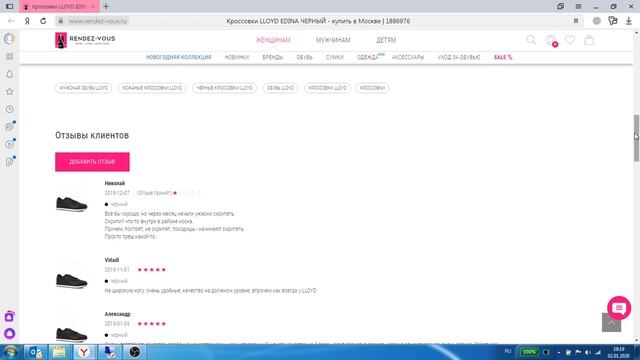This screenshot has height=360, width=640.
Task: Click the МУЖСКАЯ ОБУВЬ LLOYD tag
Action: (x=84, y=88)
